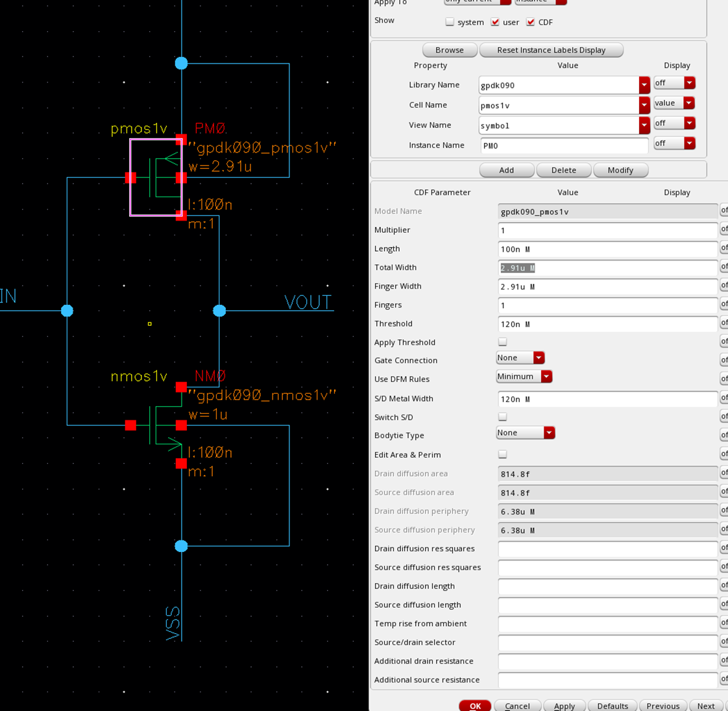The image size is (728, 711).
Task: Click the Length value field
Action: [607, 248]
